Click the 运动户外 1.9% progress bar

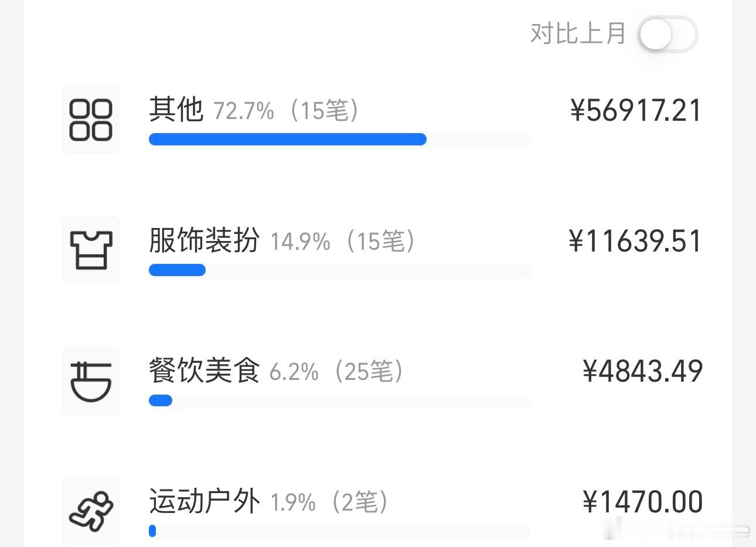[x=340, y=531]
